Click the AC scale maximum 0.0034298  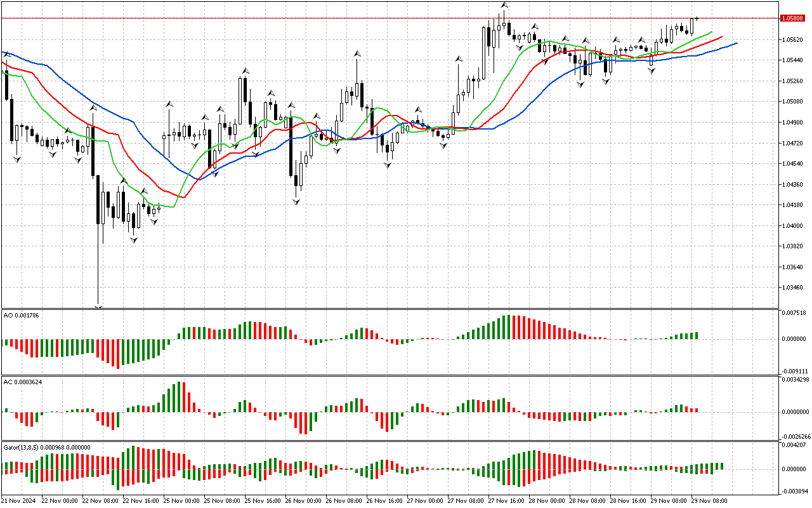tap(796, 379)
